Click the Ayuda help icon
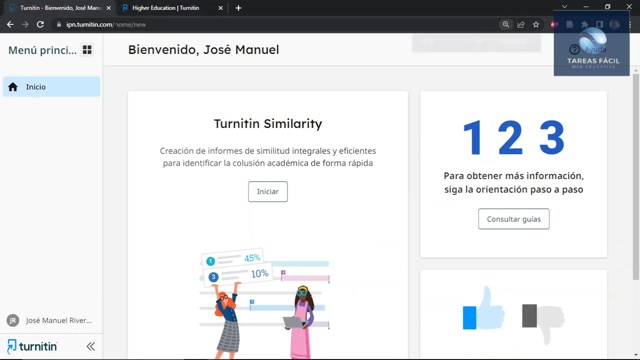This screenshot has height=360, width=640. point(574,49)
